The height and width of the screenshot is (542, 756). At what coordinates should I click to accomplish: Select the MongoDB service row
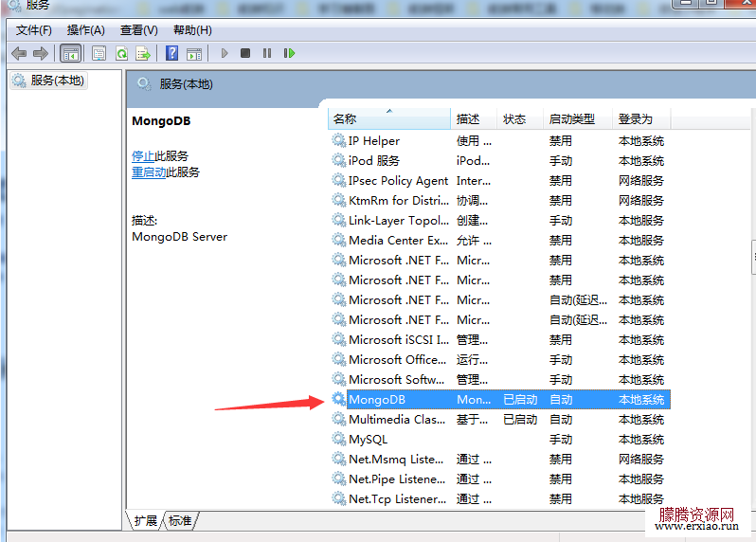tap(499, 399)
